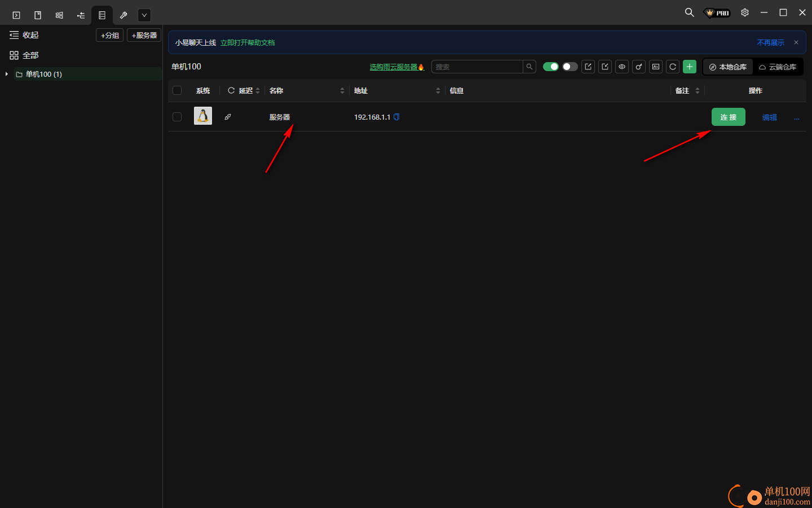Open the bookmark file tab icon
Image resolution: width=812 pixels, height=508 pixels.
(38, 15)
